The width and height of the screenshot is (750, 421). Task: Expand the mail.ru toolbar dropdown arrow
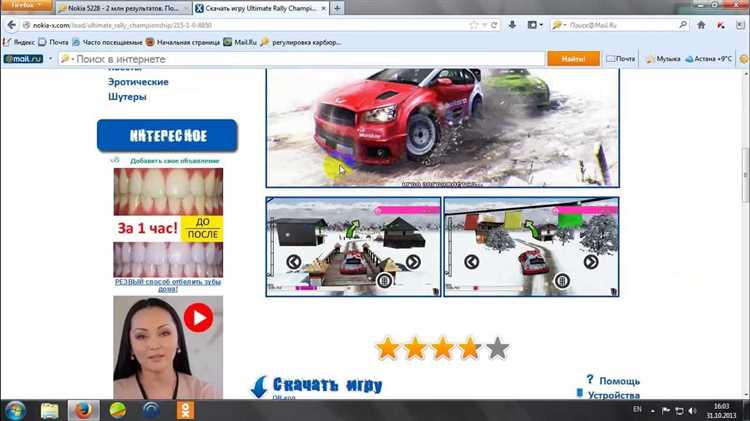pyautogui.click(x=50, y=59)
